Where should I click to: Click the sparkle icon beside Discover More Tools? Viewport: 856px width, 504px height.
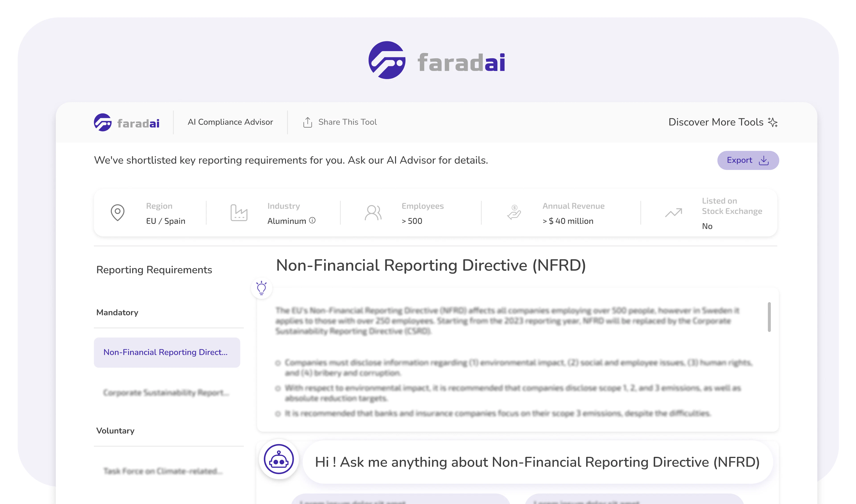(773, 122)
